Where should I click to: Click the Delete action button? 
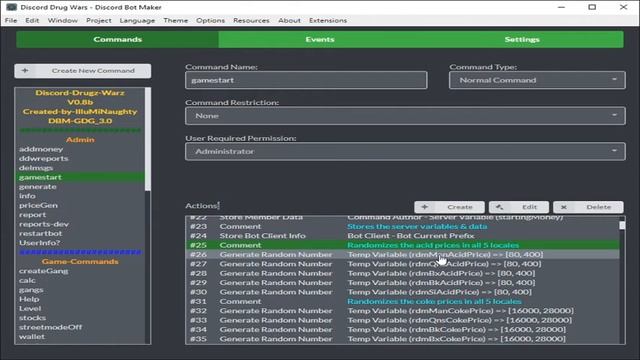(x=588, y=207)
